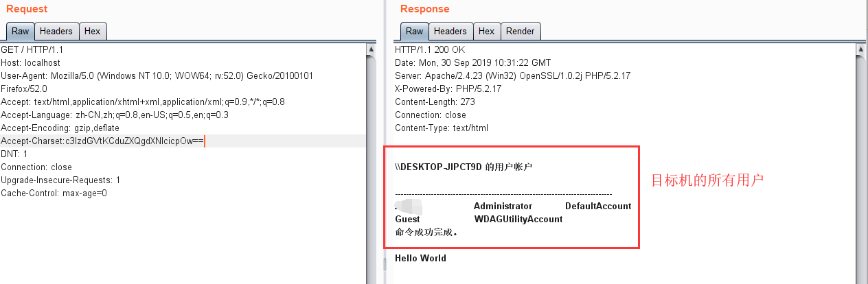Select the Raw tab in Response panel
The width and height of the screenshot is (868, 284).
tap(414, 32)
